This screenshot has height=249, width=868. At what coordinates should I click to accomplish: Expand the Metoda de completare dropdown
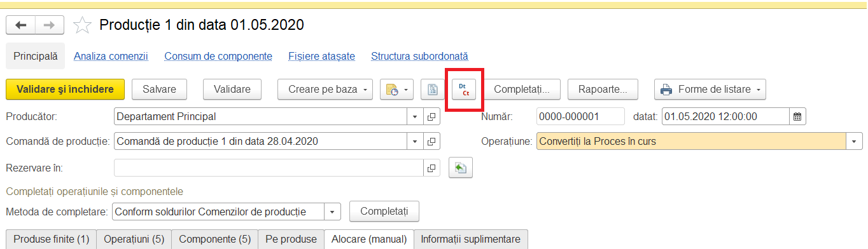tap(333, 212)
